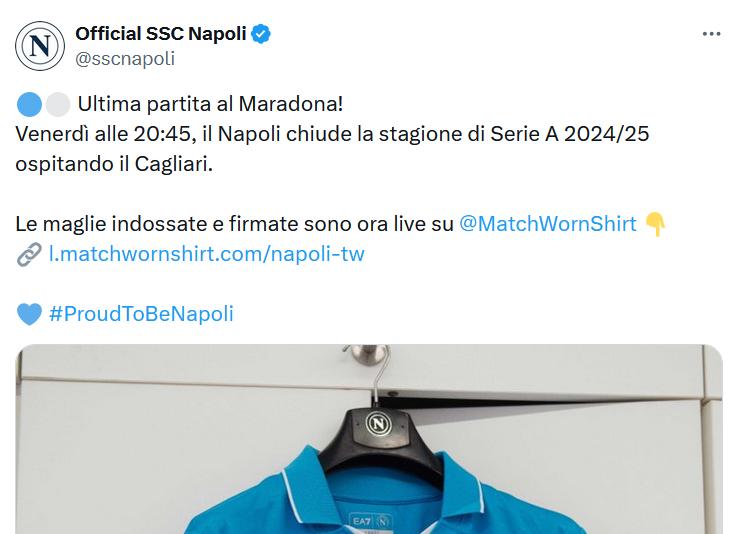Open the #ProudToBeNapoli hashtag
Image resolution: width=742 pixels, height=534 pixels.
141,313
